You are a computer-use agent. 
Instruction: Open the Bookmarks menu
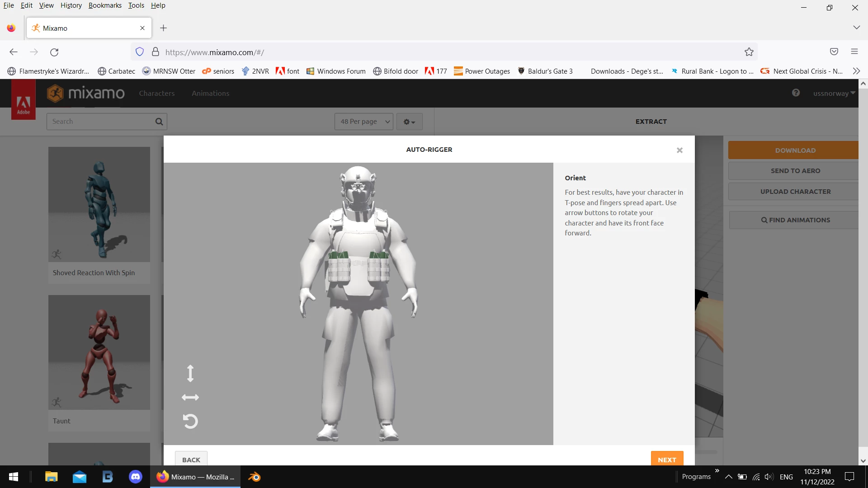coord(105,5)
